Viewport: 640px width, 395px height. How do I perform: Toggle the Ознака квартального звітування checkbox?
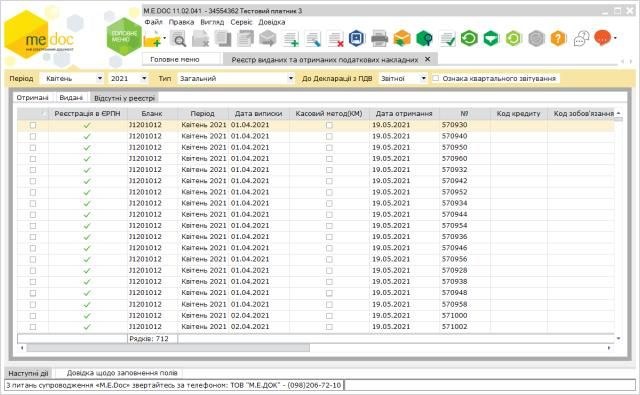(436, 78)
